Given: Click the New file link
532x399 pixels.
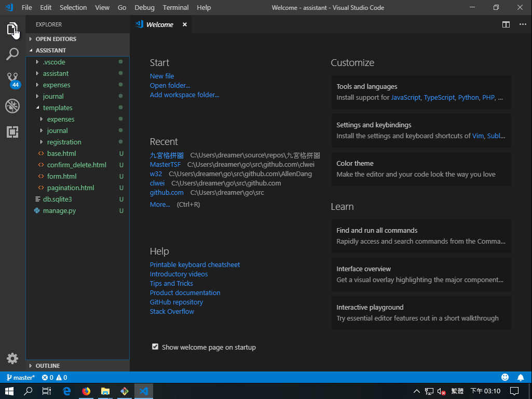Looking at the screenshot, I should pyautogui.click(x=162, y=76).
